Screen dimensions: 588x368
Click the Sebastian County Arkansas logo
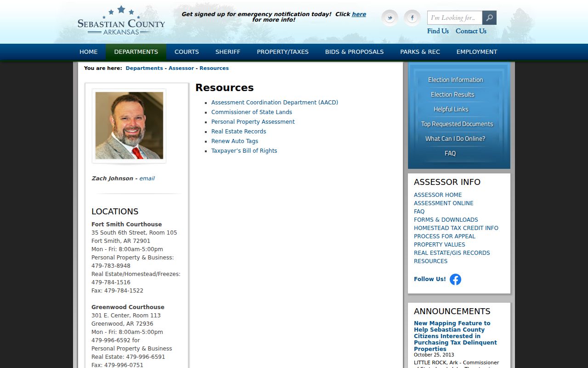coord(121,21)
